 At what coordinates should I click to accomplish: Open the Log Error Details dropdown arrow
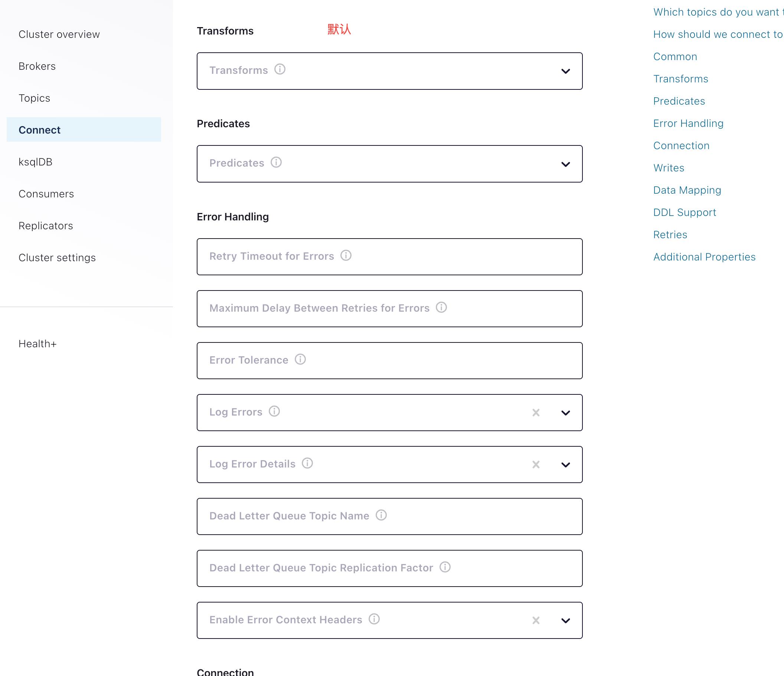(x=565, y=465)
